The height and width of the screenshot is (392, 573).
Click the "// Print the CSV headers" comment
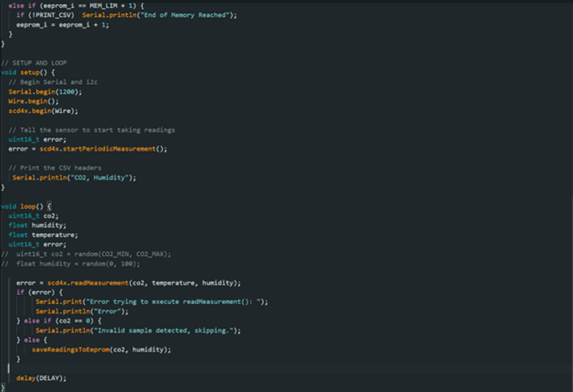point(55,168)
